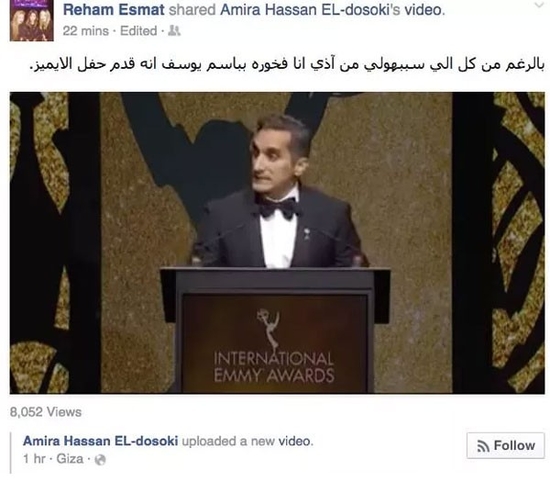Click the RSS icon inside Follow button

(x=483, y=446)
